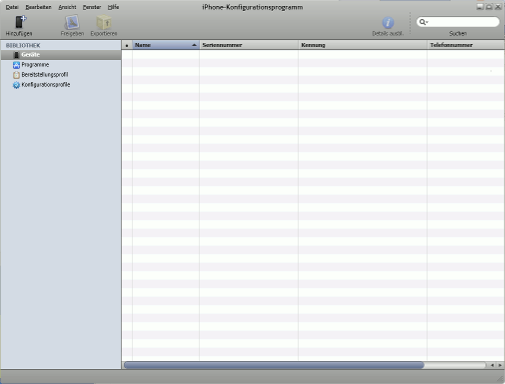Click the Exportieren box icon
This screenshot has width=505, height=384.
pos(104,23)
